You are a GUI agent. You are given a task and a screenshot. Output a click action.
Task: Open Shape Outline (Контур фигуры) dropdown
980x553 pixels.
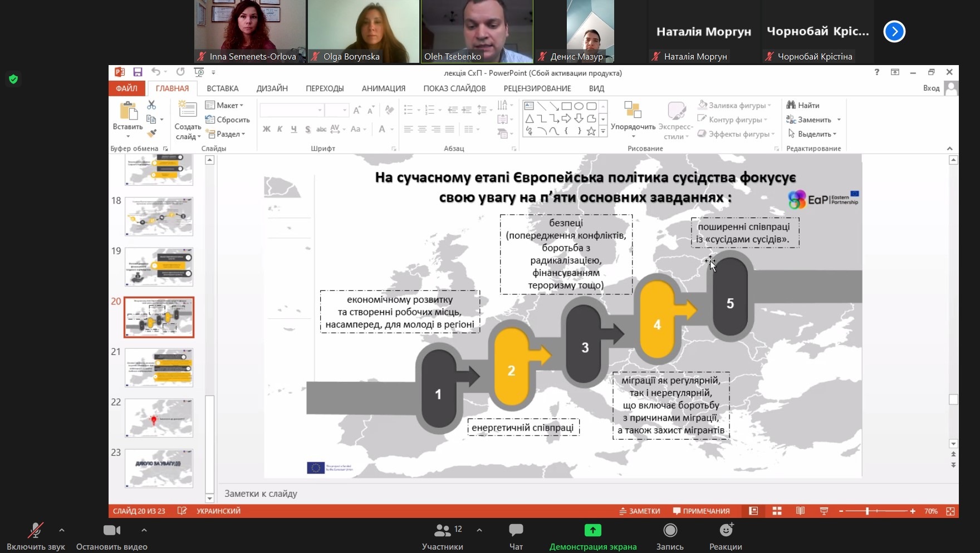(733, 120)
